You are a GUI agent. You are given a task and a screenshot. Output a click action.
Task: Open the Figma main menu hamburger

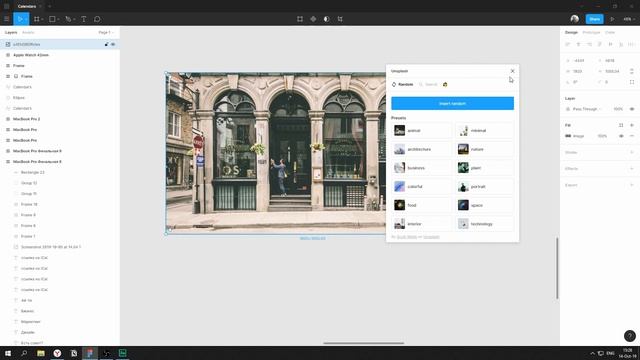[x=7, y=19]
